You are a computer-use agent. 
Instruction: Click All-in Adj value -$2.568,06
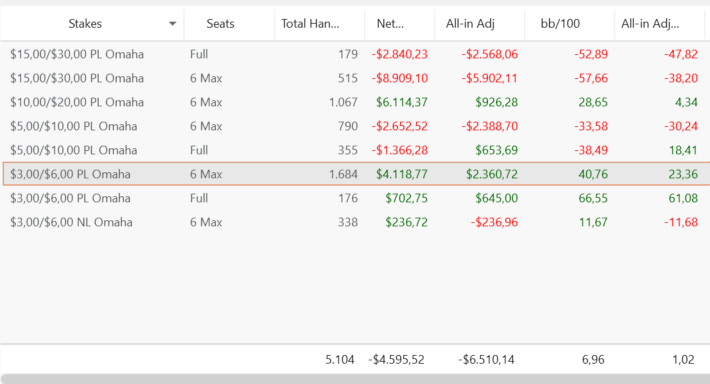coord(489,54)
